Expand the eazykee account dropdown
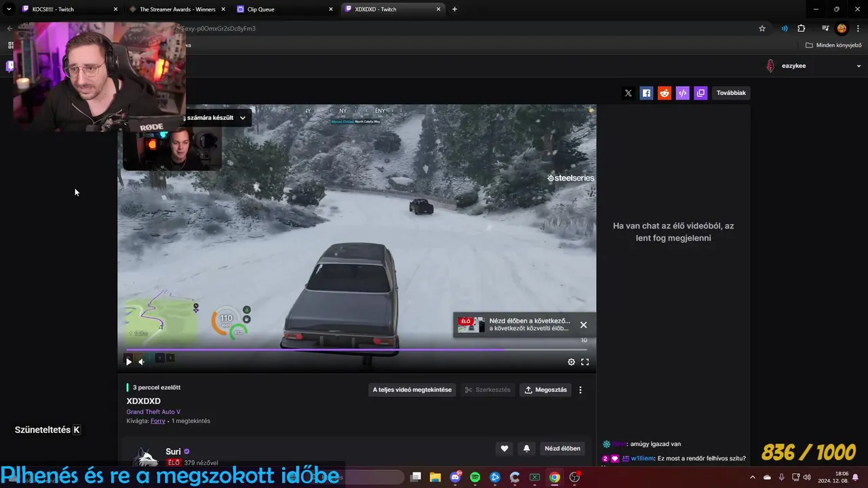 click(859, 66)
